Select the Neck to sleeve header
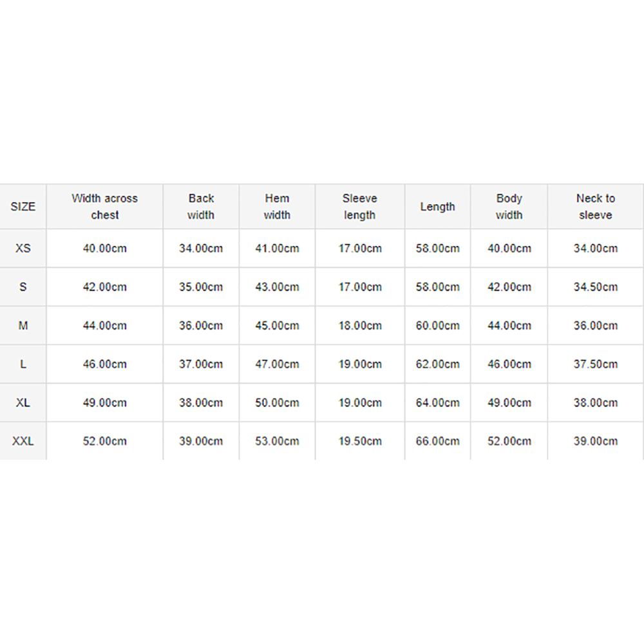644x644 pixels. (x=596, y=207)
